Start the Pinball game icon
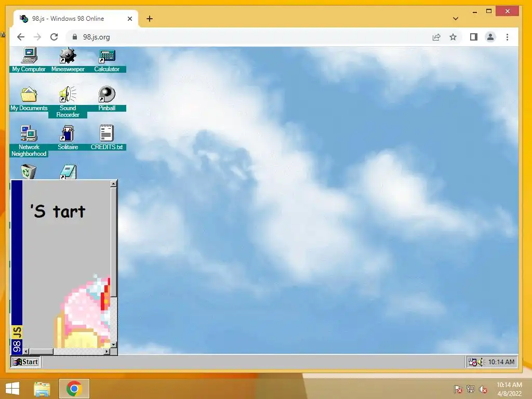The width and height of the screenshot is (532, 399). coord(107,99)
